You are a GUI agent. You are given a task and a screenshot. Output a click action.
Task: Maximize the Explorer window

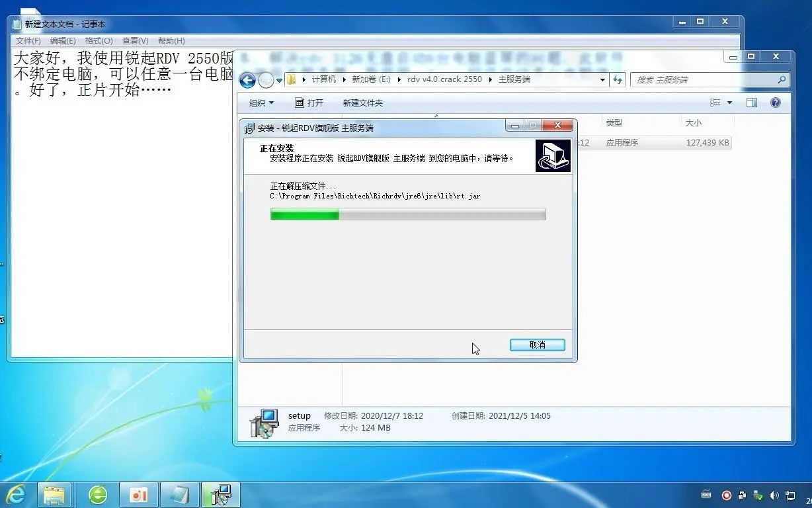tap(751, 56)
